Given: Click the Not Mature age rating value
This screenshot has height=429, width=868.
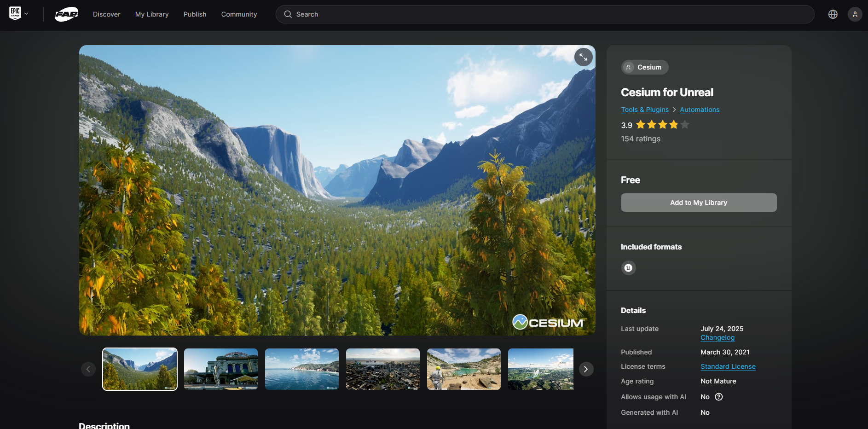Looking at the screenshot, I should 718,381.
